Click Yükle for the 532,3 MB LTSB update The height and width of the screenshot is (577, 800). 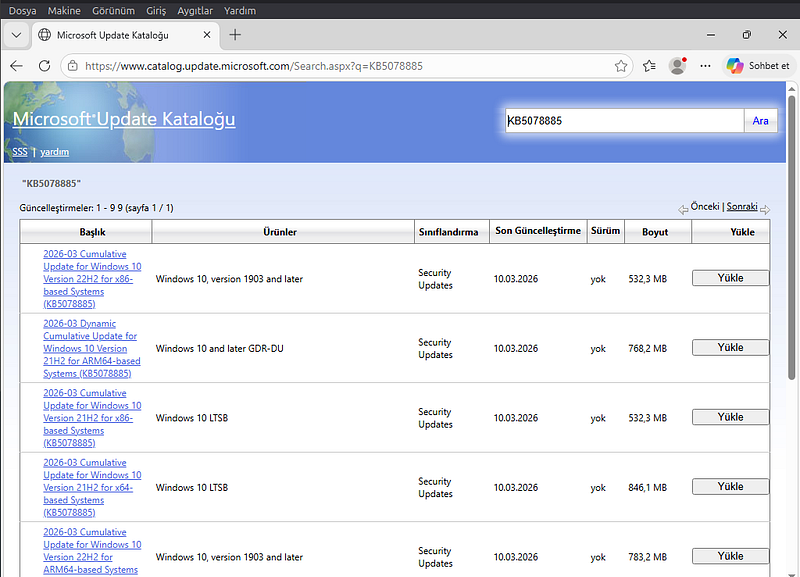tap(730, 417)
